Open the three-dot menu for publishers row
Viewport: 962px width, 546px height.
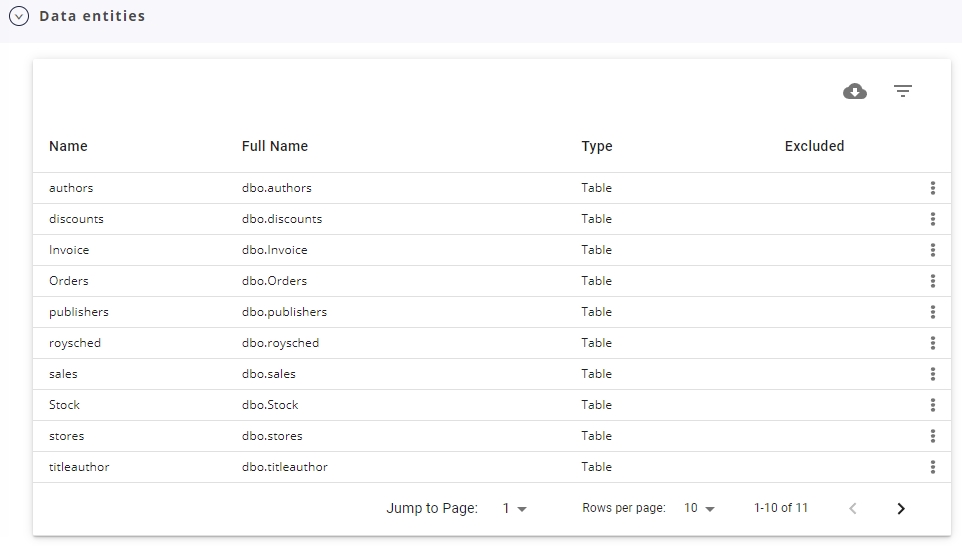click(933, 312)
